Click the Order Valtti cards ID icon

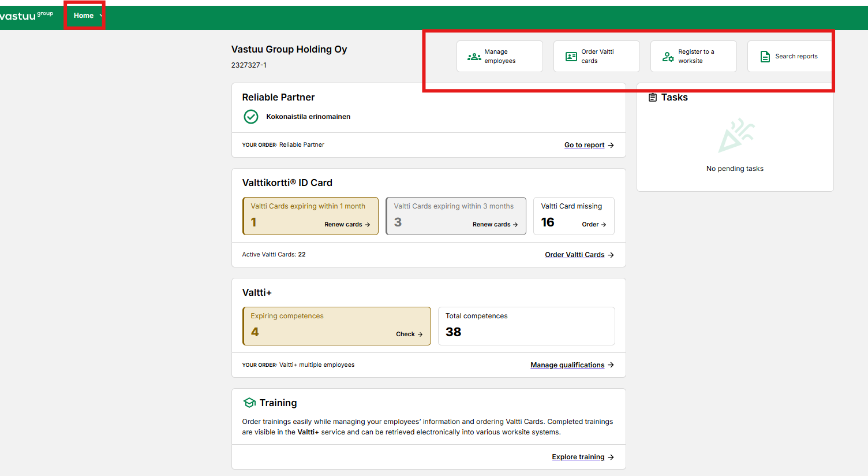571,57
